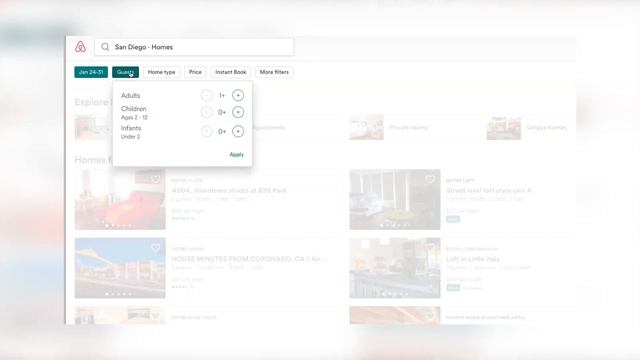Increase the Children count
Viewport: 640px width, 360px height.
coord(238,112)
